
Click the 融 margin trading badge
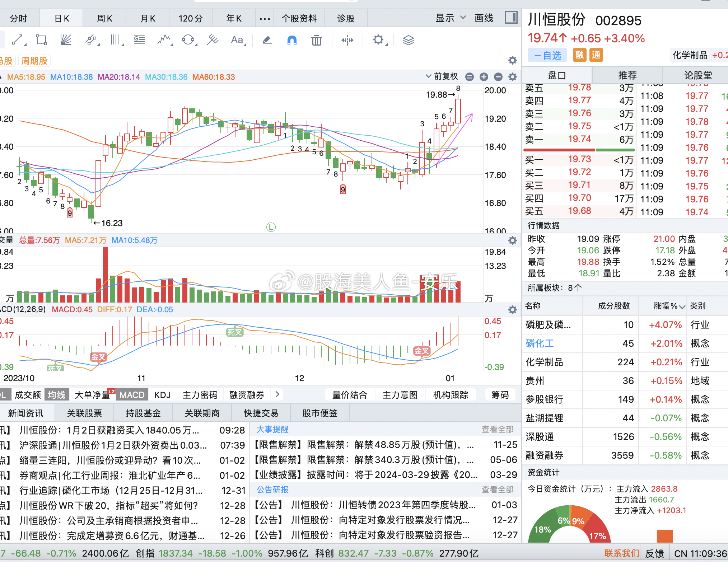click(579, 55)
